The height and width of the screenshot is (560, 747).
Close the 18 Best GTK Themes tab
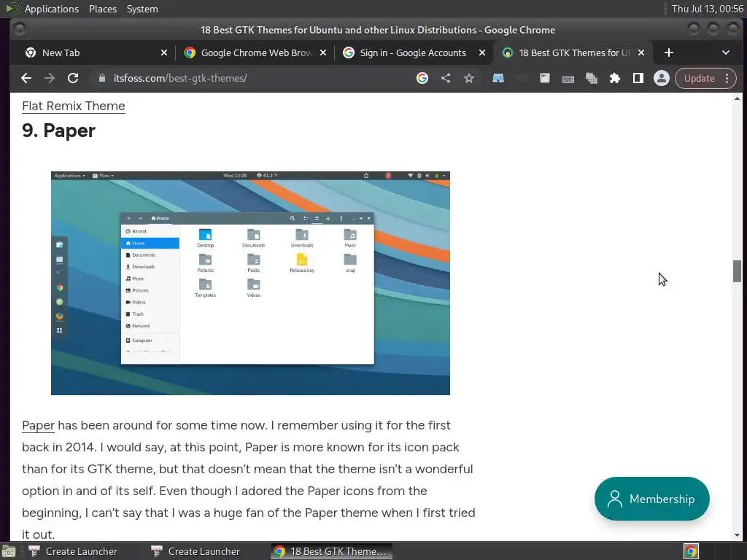pyautogui.click(x=641, y=52)
